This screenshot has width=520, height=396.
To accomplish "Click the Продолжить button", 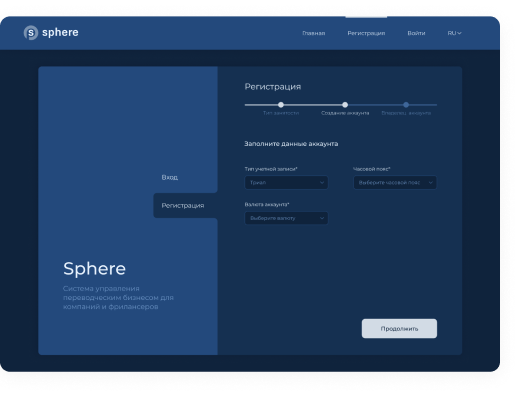I will click(399, 329).
